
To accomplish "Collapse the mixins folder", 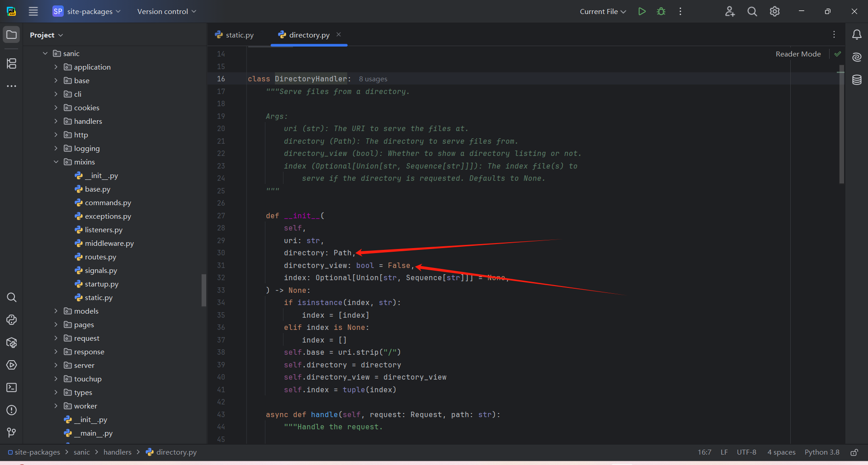I will click(56, 162).
